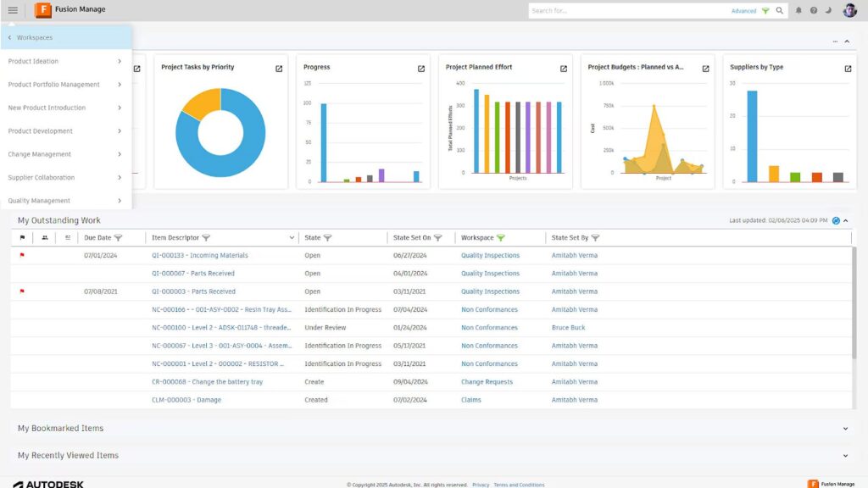The image size is (868, 488).
Task: Click the refresh icon on My Outstanding Work
Action: click(x=834, y=219)
